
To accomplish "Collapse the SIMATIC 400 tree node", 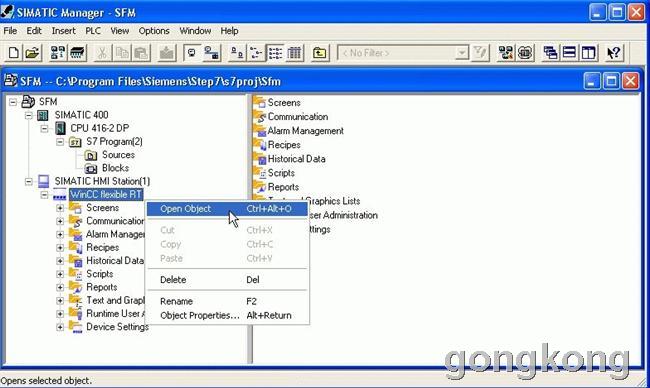I will point(28,115).
